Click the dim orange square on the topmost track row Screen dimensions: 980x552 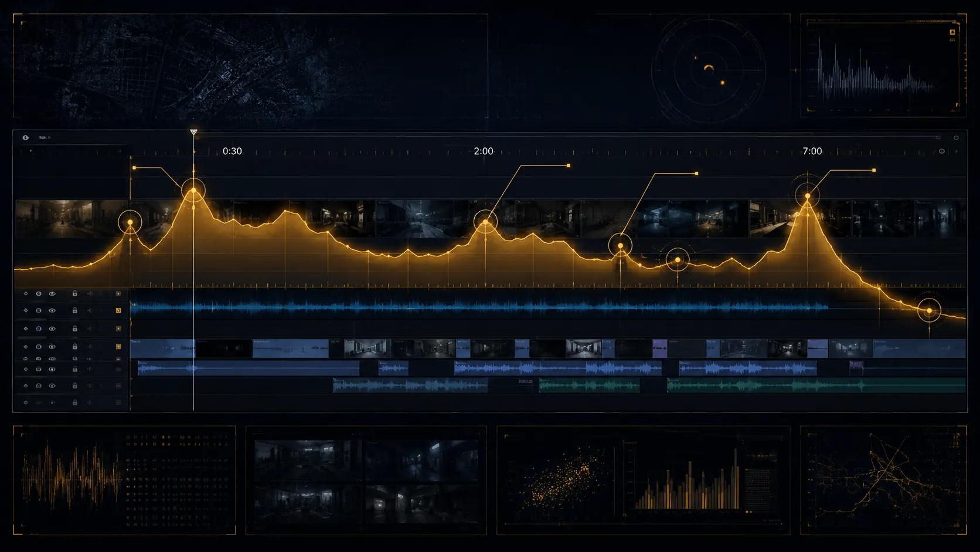pos(118,293)
